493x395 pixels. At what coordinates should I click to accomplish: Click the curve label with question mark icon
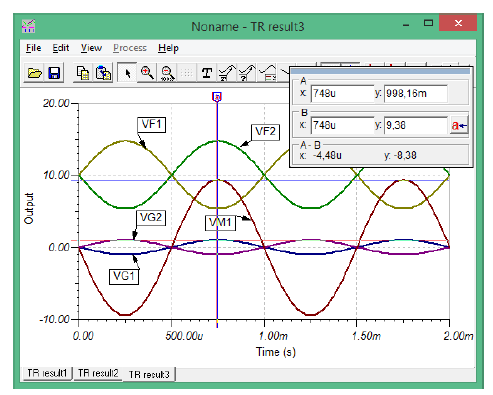pyautogui.click(x=246, y=72)
